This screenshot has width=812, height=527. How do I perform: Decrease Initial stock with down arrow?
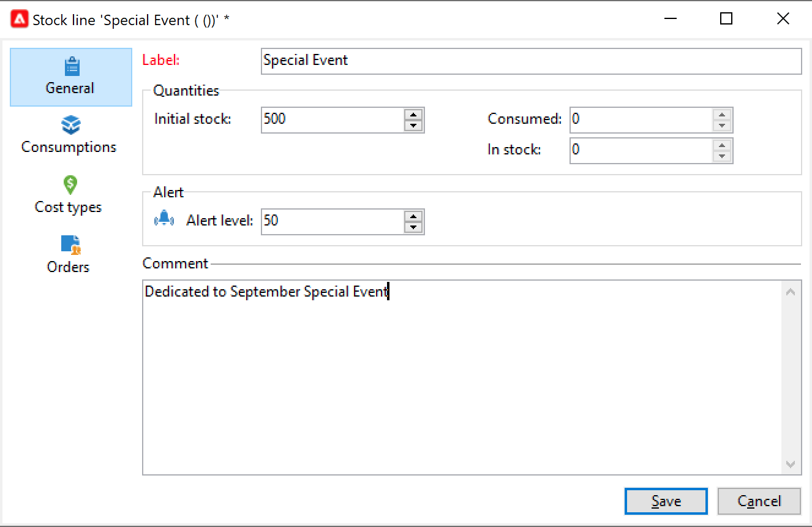click(x=414, y=125)
